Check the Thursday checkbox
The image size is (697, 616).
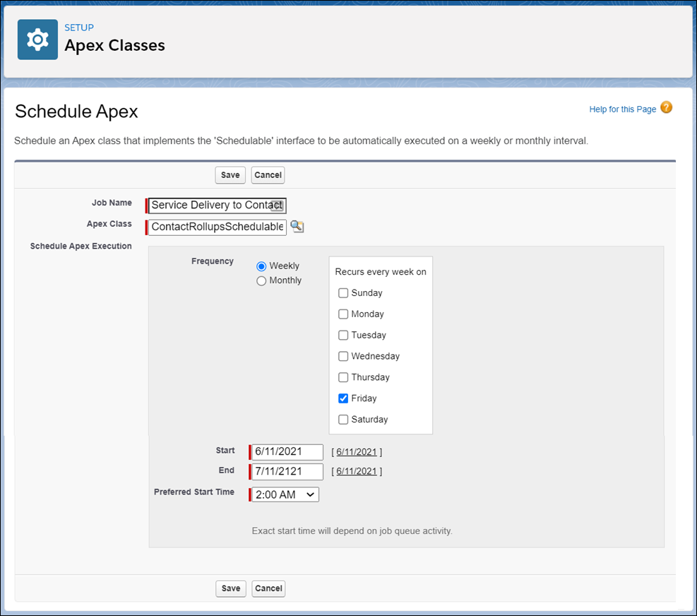(x=343, y=377)
